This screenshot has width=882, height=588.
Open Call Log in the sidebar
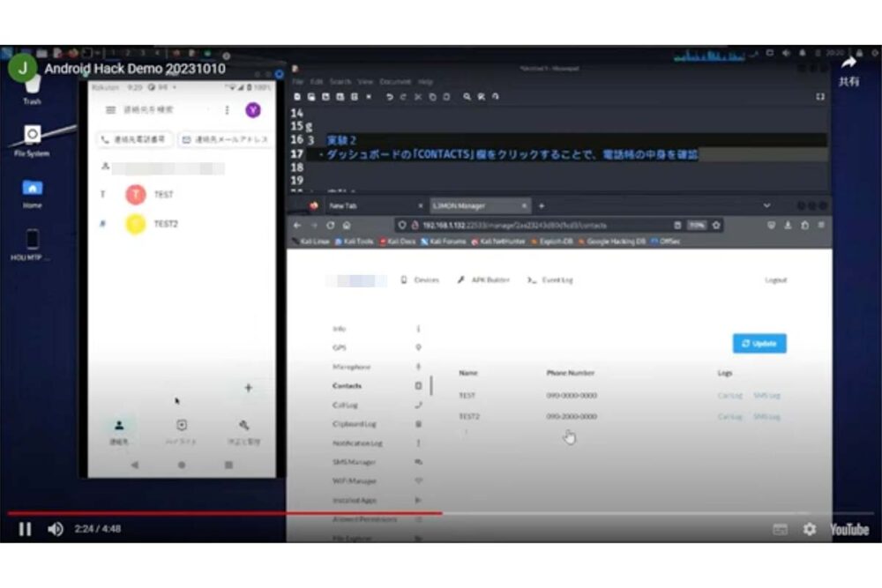point(347,405)
